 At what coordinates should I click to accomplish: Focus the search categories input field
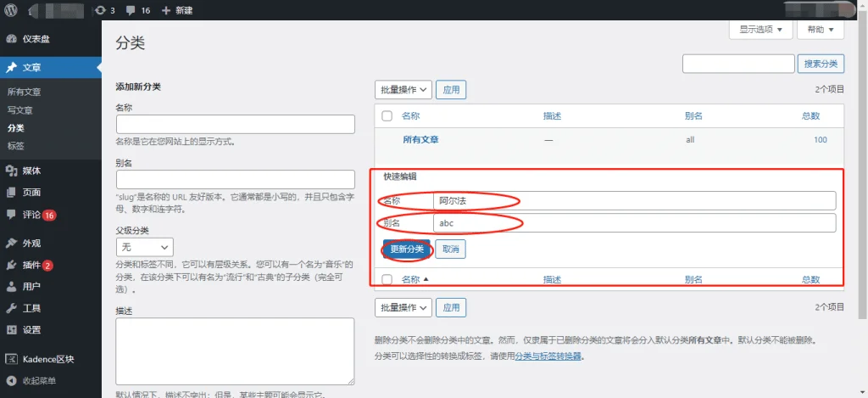tap(738, 64)
